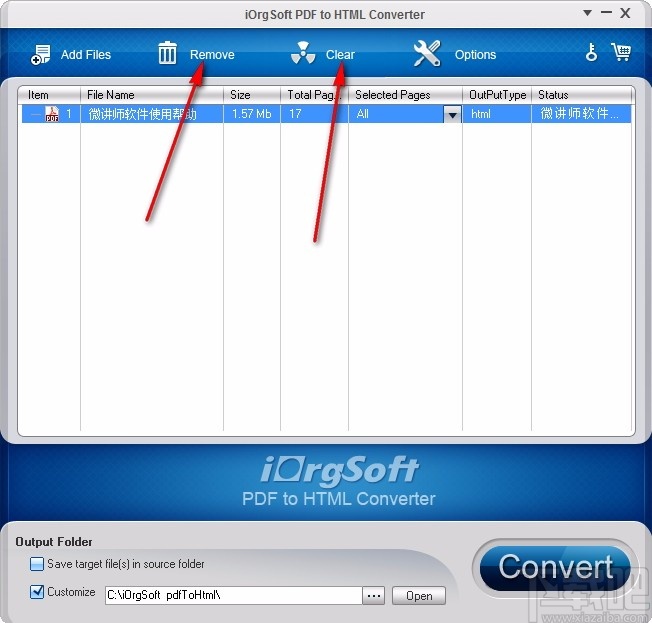Close the iOrgSoft converter window
652x623 pixels.
pyautogui.click(x=625, y=13)
